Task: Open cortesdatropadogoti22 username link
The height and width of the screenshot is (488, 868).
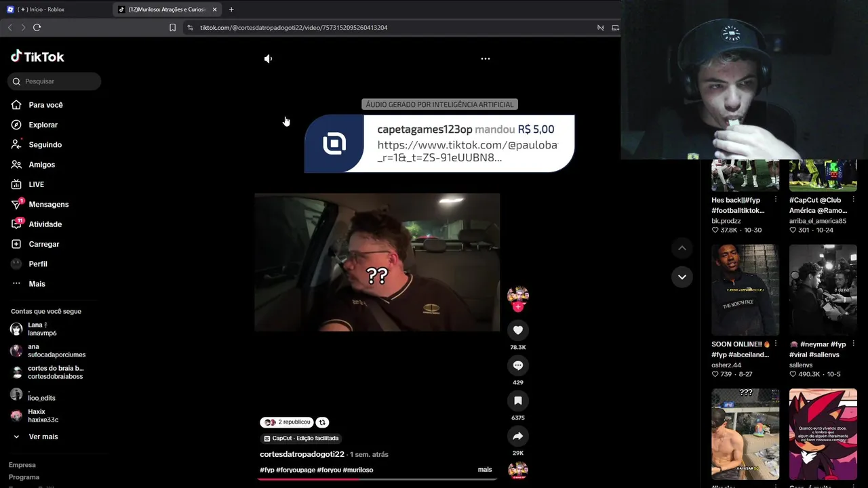Action: [302, 454]
